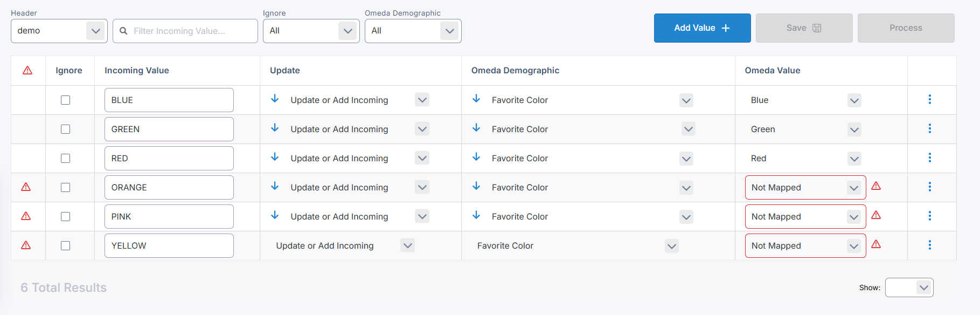The height and width of the screenshot is (315, 980).
Task: Sort by the Incoming Value column header
Action: pyautogui.click(x=137, y=71)
